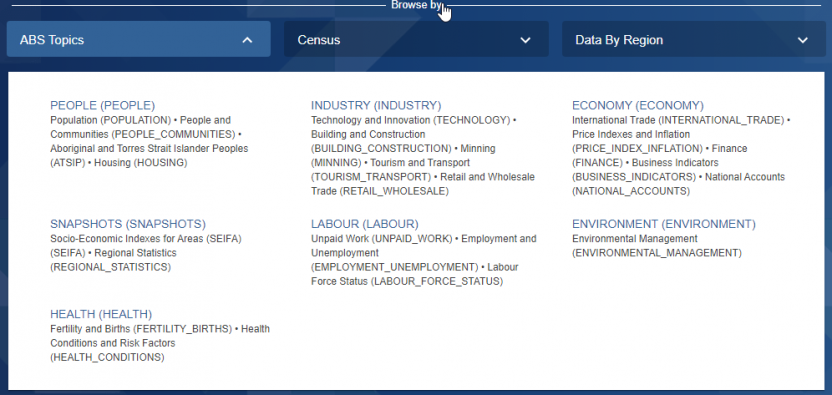The height and width of the screenshot is (395, 832).
Task: Select People and Communities subtopic
Action: (143, 127)
